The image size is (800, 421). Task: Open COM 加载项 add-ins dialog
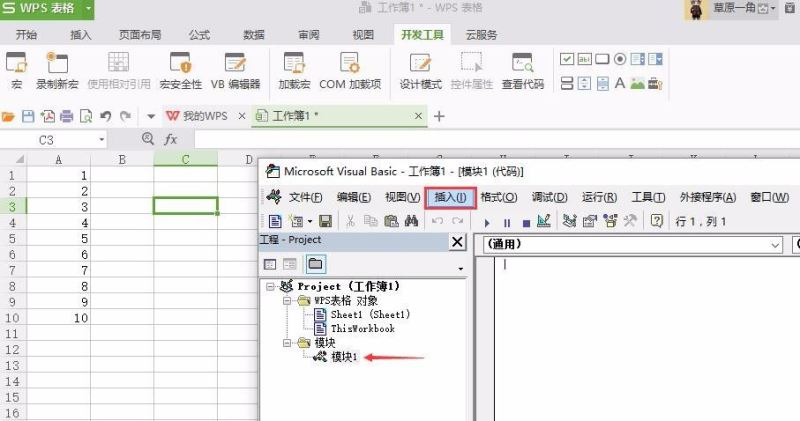[350, 66]
